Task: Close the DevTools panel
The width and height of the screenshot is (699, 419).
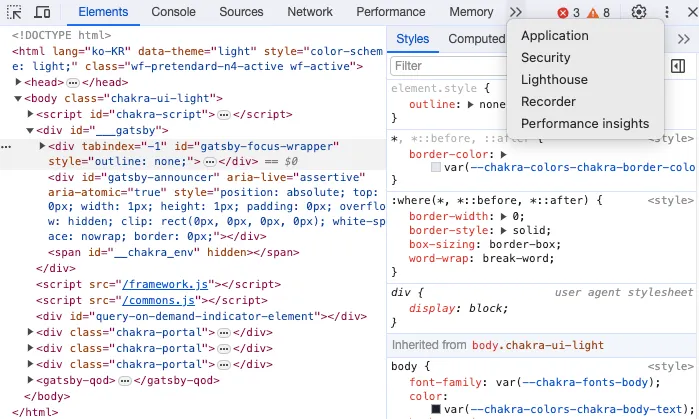Action: (692, 12)
